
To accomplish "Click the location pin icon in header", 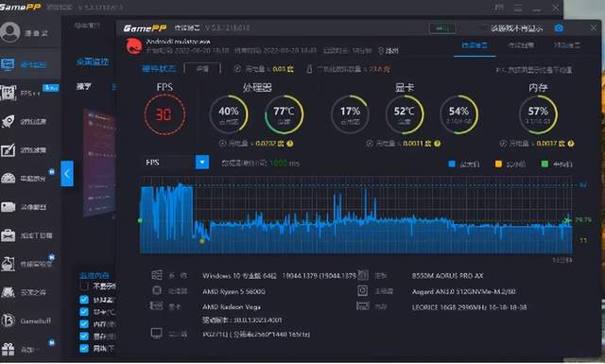I will (381, 50).
